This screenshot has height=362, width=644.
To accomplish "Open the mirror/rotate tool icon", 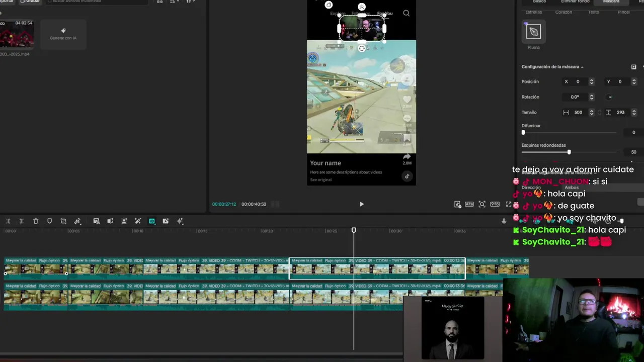I will point(77,221).
